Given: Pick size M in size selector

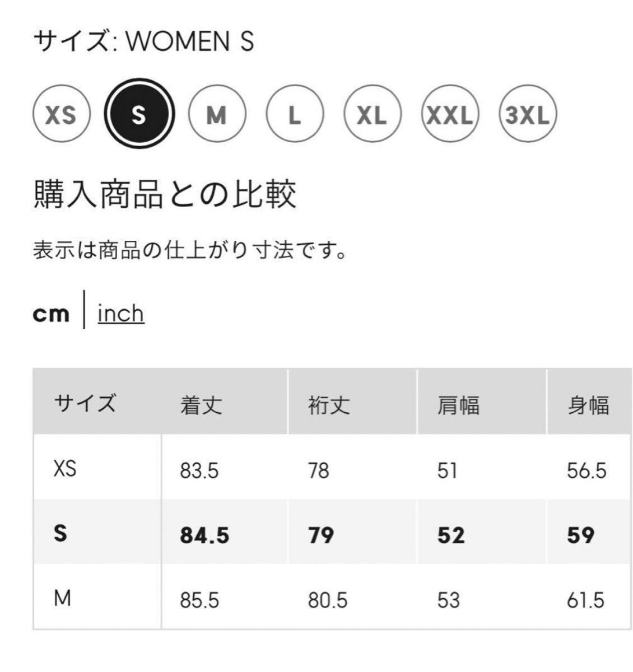Looking at the screenshot, I should coord(216,116).
